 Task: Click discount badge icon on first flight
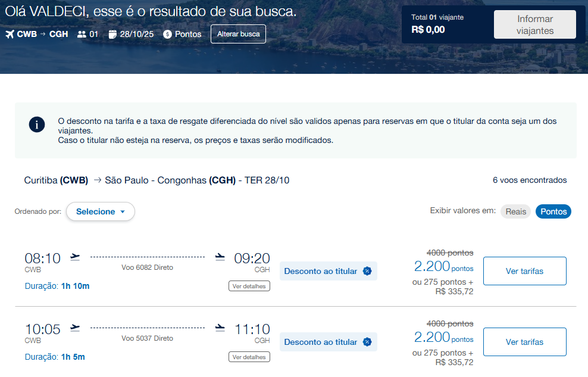coord(367,271)
